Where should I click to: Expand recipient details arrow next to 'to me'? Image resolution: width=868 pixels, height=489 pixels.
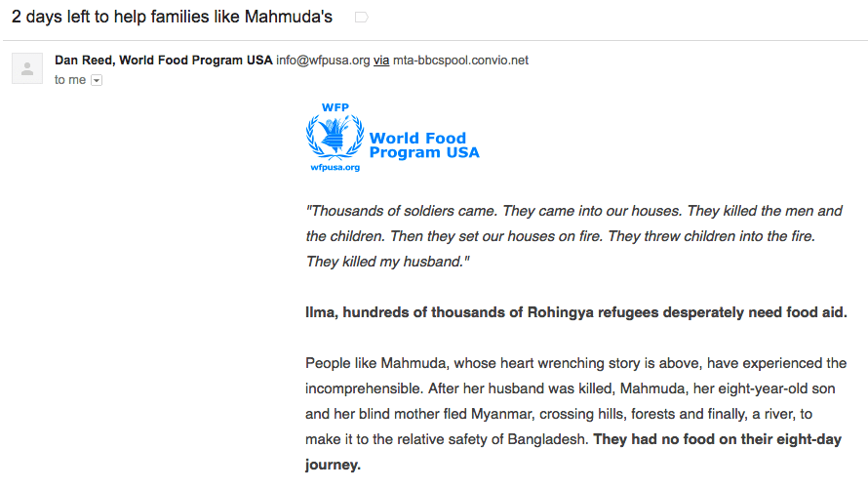97,81
